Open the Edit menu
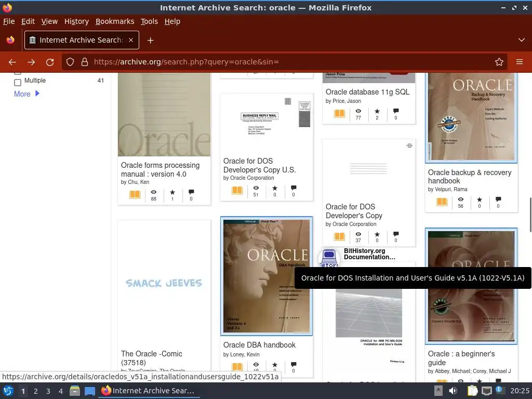Screen dimensions: 532x399 (x=28, y=21)
